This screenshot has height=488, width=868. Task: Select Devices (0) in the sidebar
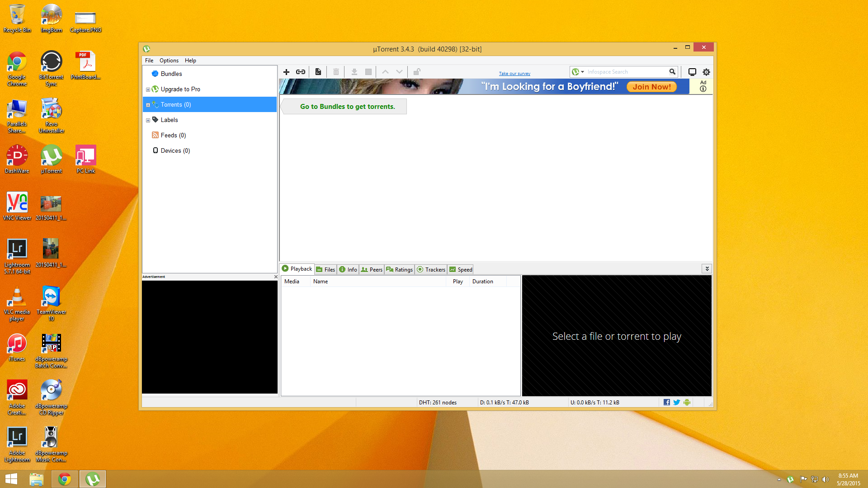tap(210, 150)
